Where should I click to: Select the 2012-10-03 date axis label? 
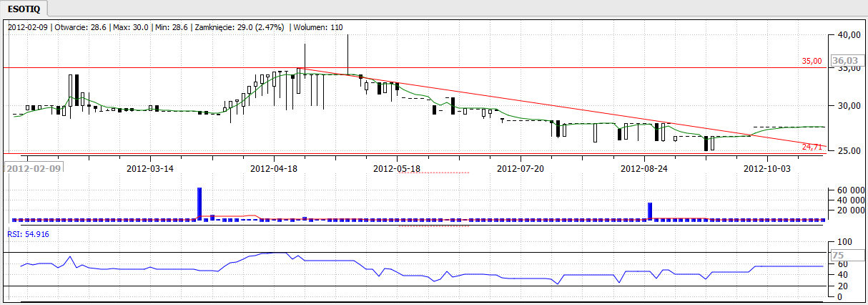[768, 169]
